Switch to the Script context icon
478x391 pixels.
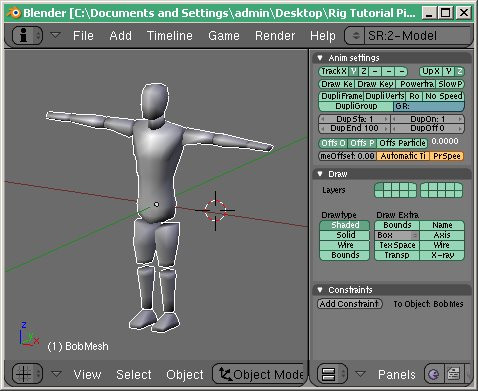[454, 374]
